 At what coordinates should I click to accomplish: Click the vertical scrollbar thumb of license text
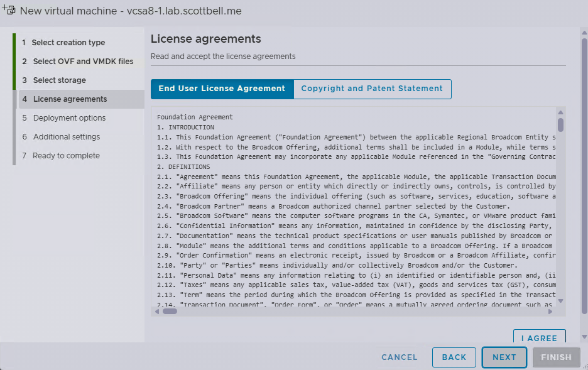click(560, 124)
